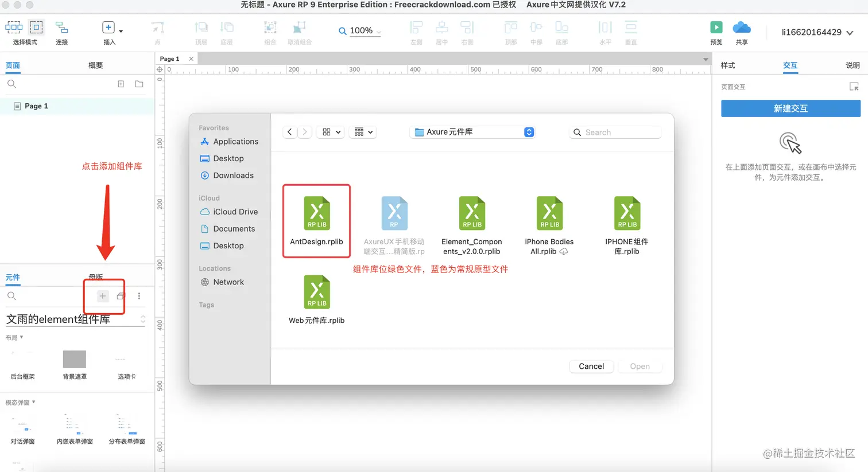
Task: Click the icon at right of 页面交互
Action: coord(854,87)
